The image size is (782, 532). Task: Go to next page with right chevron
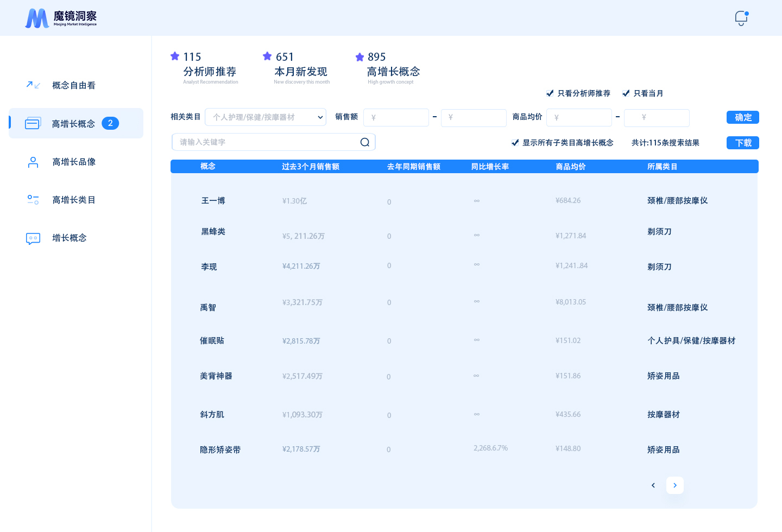675,485
